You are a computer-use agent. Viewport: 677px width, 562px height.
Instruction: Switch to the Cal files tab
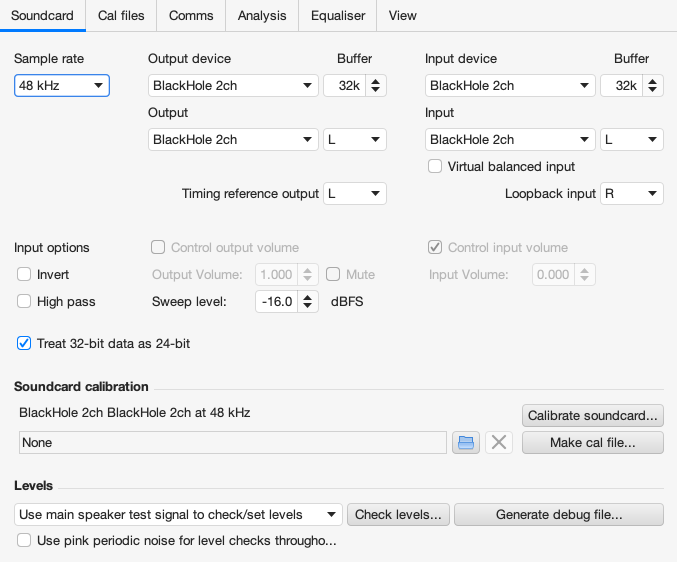pos(120,15)
